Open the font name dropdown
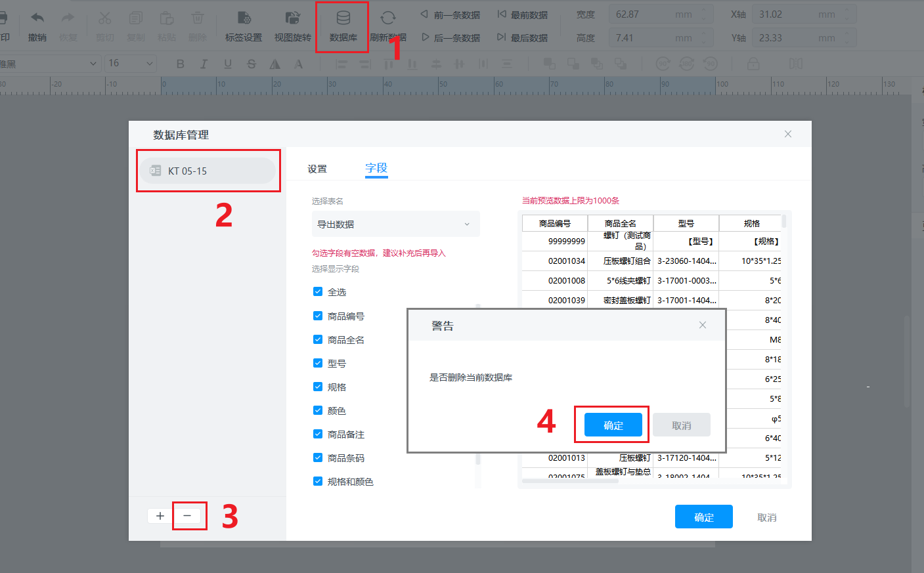924x573 pixels. pos(49,64)
